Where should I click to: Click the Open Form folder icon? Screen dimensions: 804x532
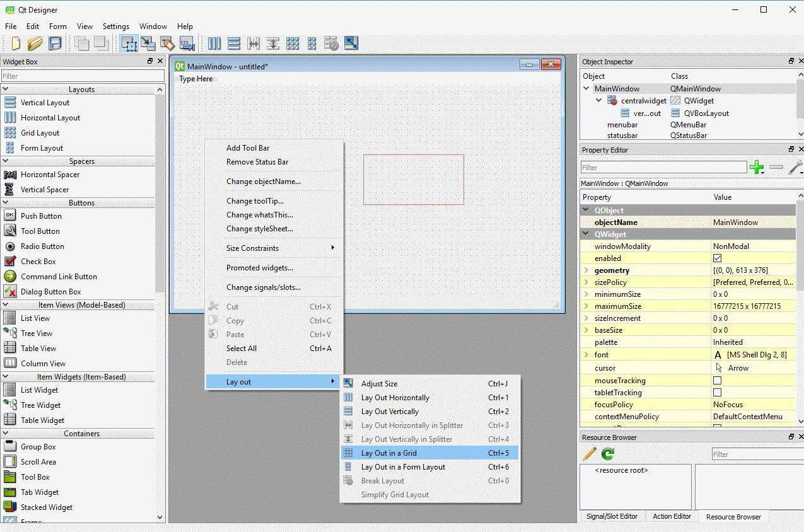[35, 43]
